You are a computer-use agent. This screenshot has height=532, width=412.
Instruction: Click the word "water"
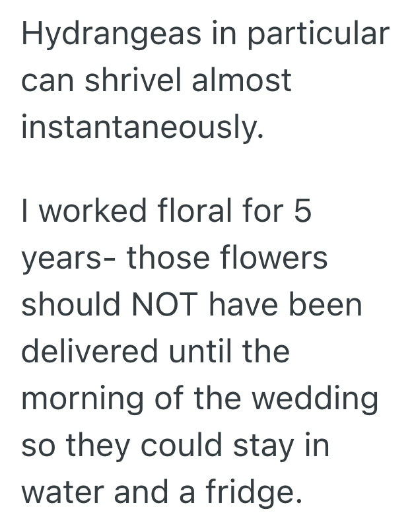pyautogui.click(x=65, y=493)
